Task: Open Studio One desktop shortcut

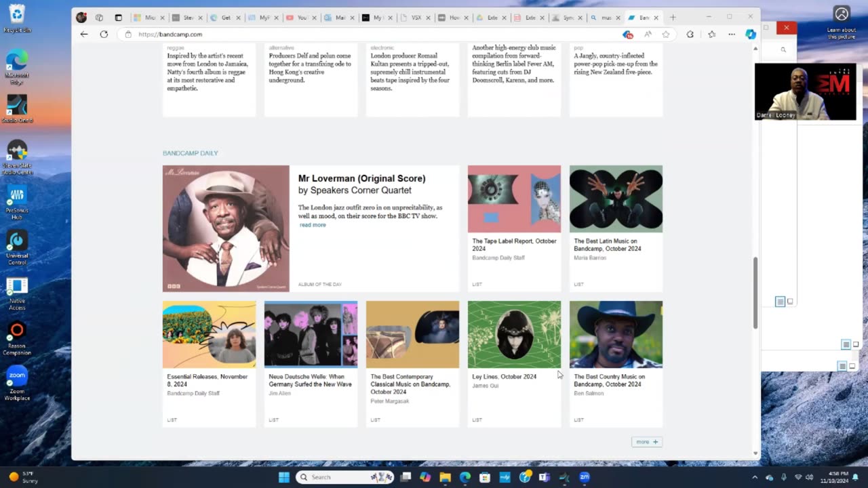Action: pos(17,108)
